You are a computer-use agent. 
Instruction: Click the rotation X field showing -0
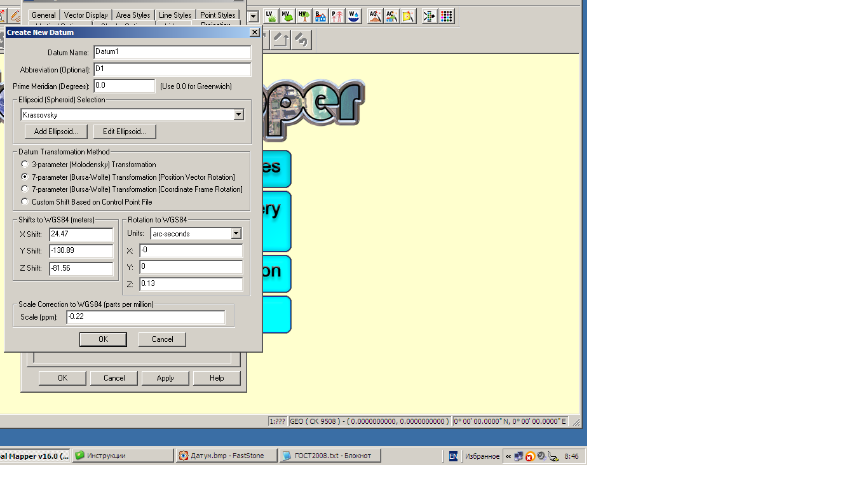point(191,250)
